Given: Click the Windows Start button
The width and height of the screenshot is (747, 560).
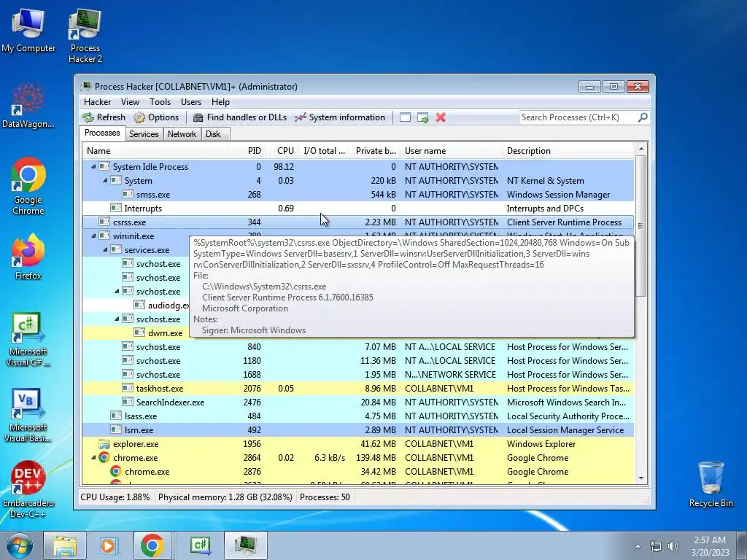Looking at the screenshot, I should pyautogui.click(x=19, y=545).
